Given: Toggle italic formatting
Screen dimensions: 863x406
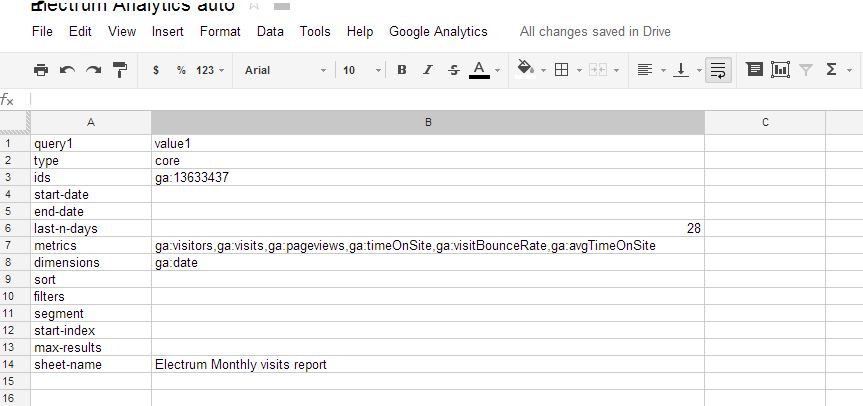Looking at the screenshot, I should coord(428,70).
